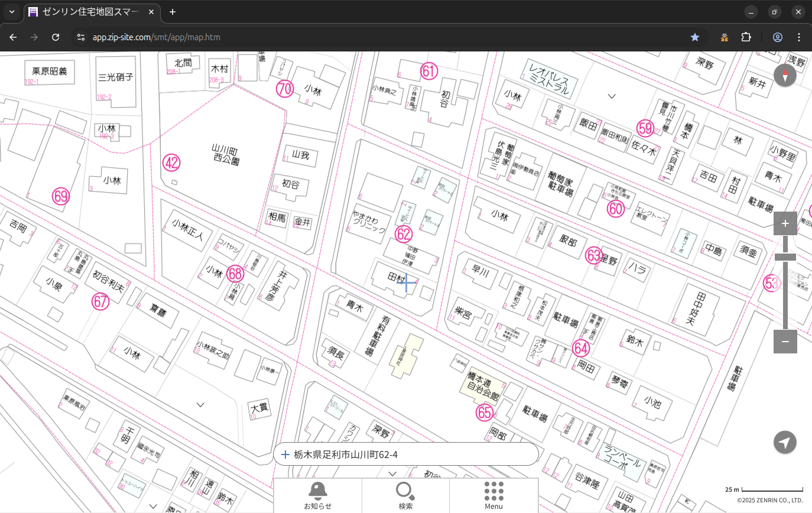This screenshot has height=513, width=812.
Task: Open Chrome profile avatar
Action: click(777, 37)
